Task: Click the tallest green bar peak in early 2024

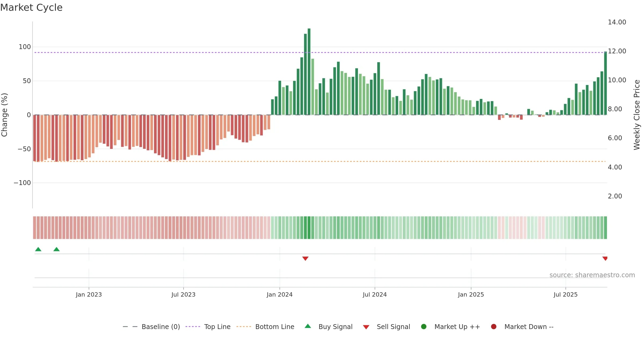Action: (309, 72)
